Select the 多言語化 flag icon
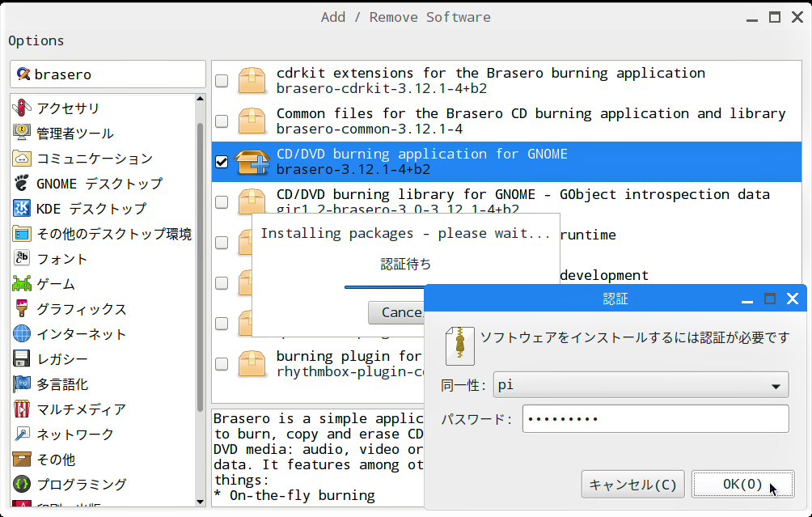The width and height of the screenshot is (812, 517). (x=22, y=384)
